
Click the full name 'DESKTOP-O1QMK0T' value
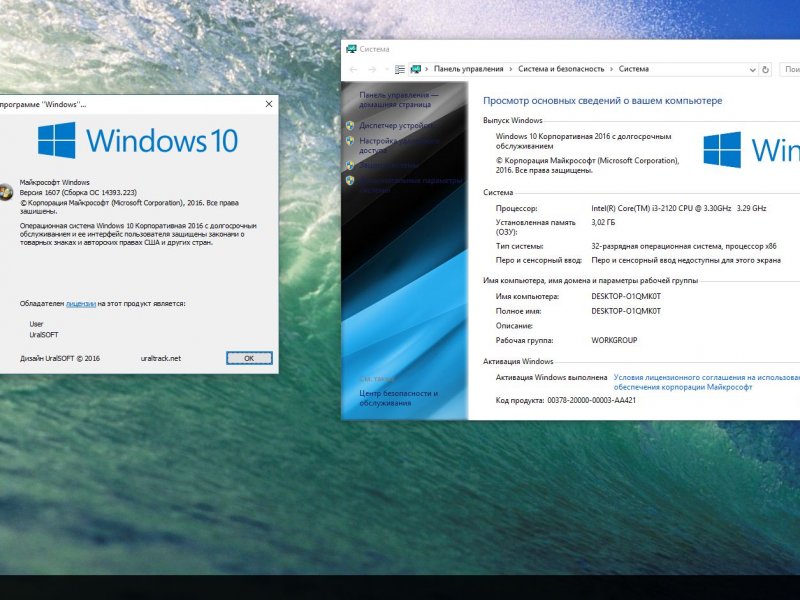click(626, 311)
